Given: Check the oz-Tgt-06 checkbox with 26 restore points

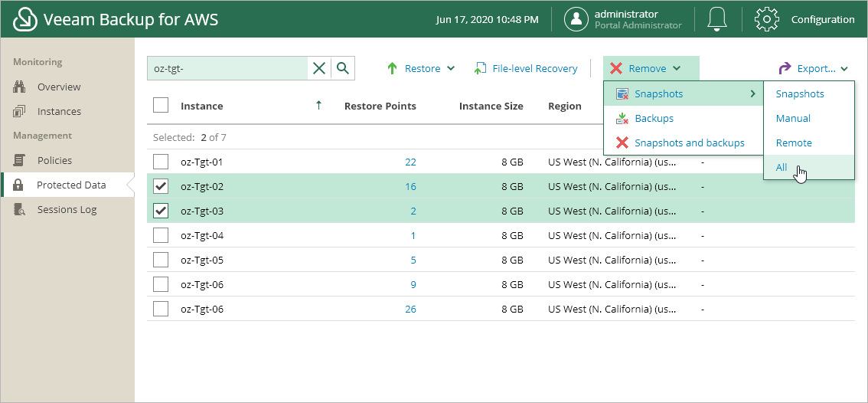Looking at the screenshot, I should pyautogui.click(x=161, y=309).
